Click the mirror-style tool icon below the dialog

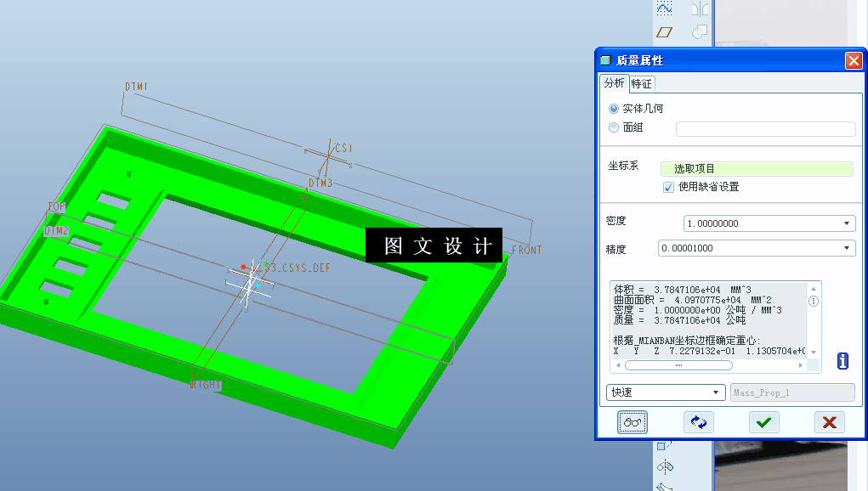[665, 467]
